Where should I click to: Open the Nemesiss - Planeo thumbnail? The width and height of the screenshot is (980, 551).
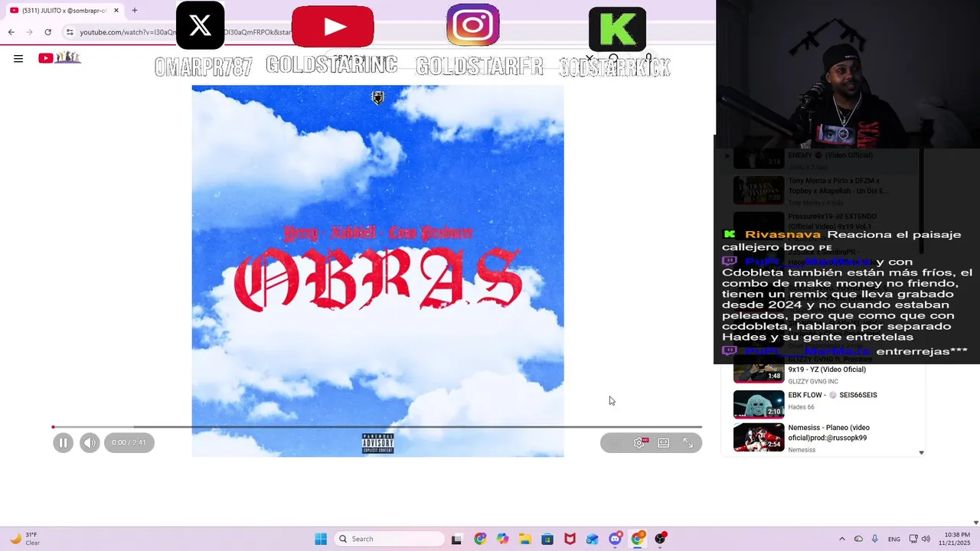759,438
